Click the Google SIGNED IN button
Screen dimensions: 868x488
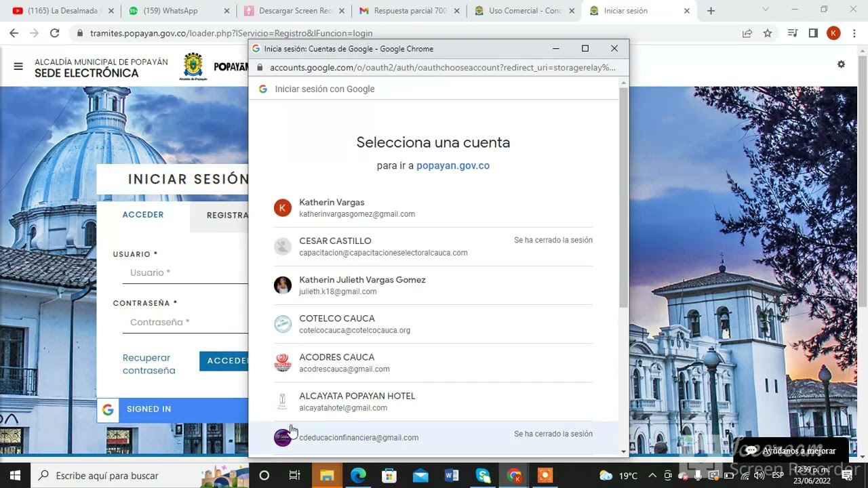pyautogui.click(x=173, y=409)
